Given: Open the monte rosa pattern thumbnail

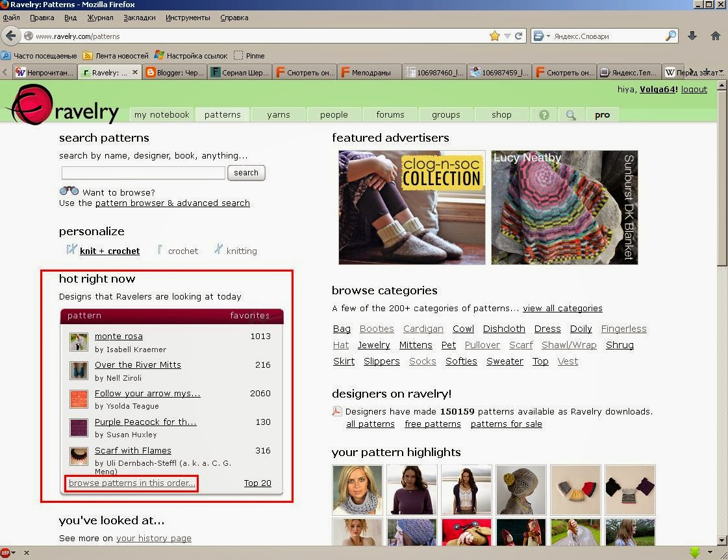Looking at the screenshot, I should (79, 342).
